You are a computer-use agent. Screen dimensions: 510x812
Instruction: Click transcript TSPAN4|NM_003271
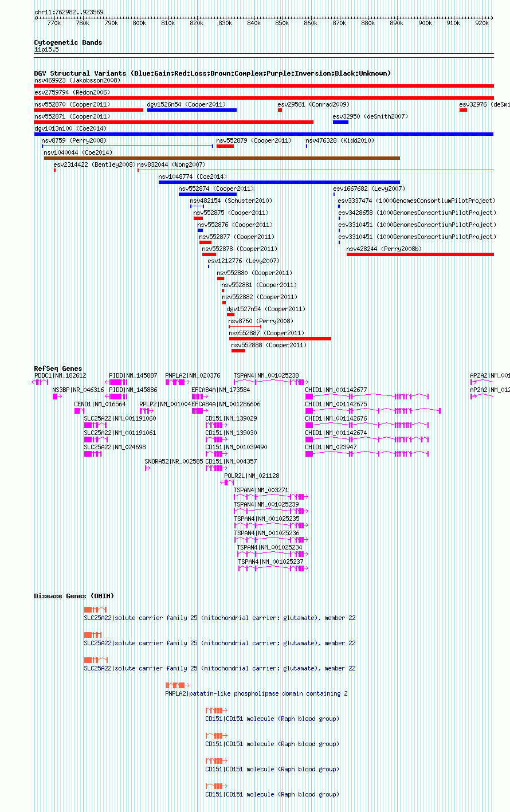pos(261,490)
